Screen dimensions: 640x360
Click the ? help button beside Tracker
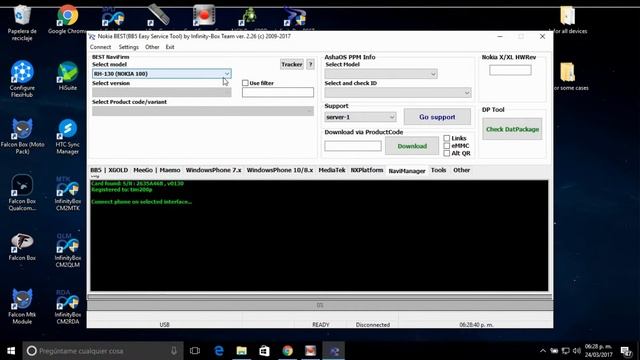pyautogui.click(x=310, y=64)
